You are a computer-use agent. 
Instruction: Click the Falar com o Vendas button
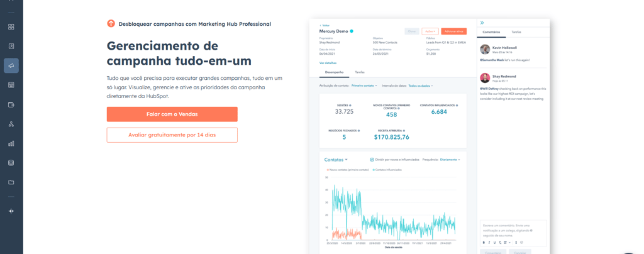pyautogui.click(x=172, y=114)
